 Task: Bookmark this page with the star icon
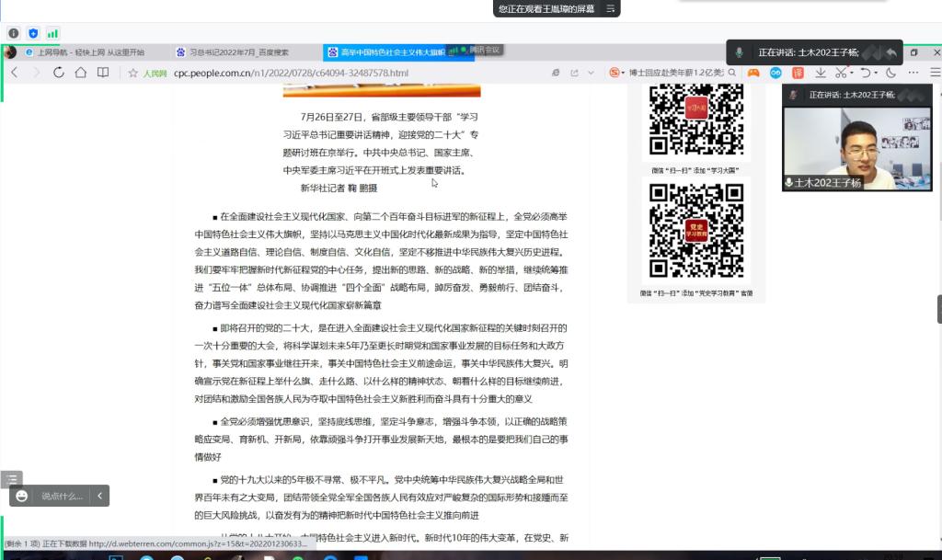[x=133, y=73]
